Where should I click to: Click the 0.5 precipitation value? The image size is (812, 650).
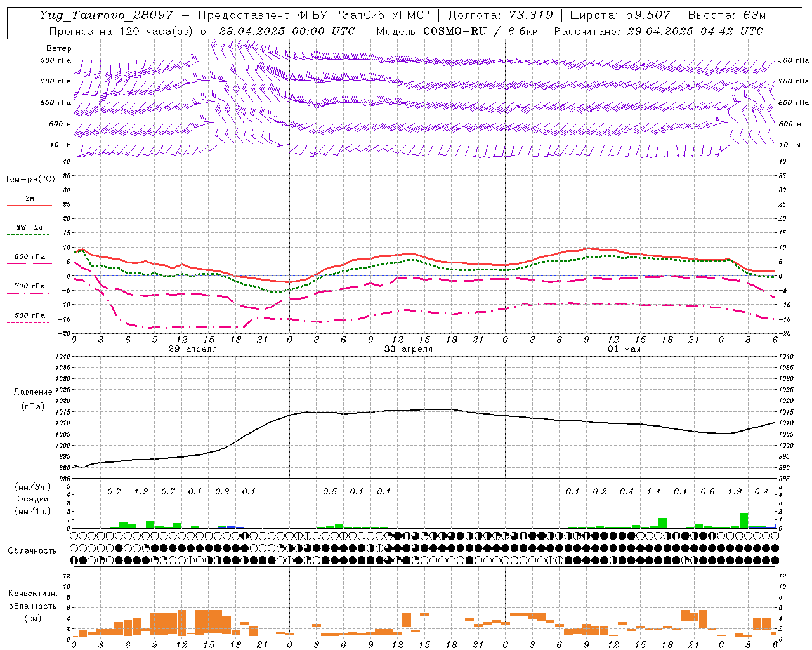coord(330,492)
